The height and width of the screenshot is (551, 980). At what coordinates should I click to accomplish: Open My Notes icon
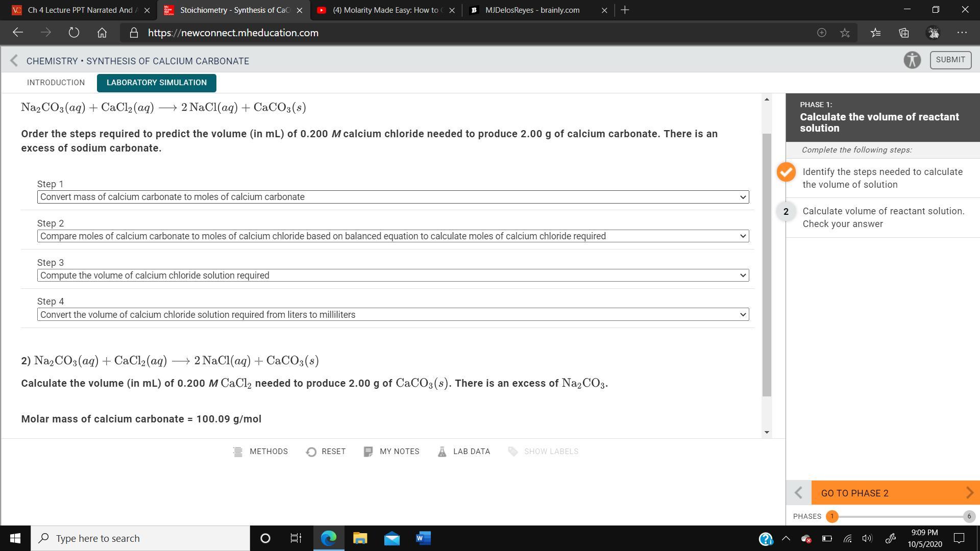tap(368, 452)
